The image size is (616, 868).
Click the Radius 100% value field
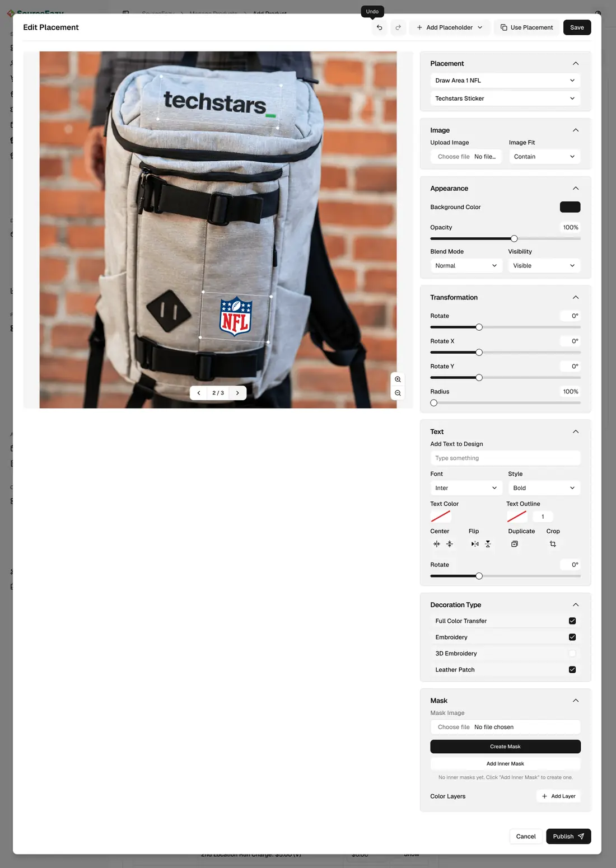(570, 392)
